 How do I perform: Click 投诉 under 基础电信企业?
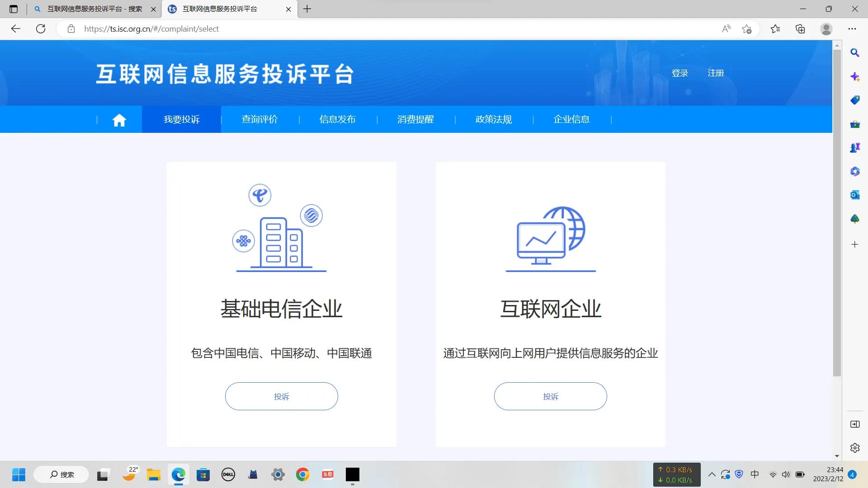[281, 396]
